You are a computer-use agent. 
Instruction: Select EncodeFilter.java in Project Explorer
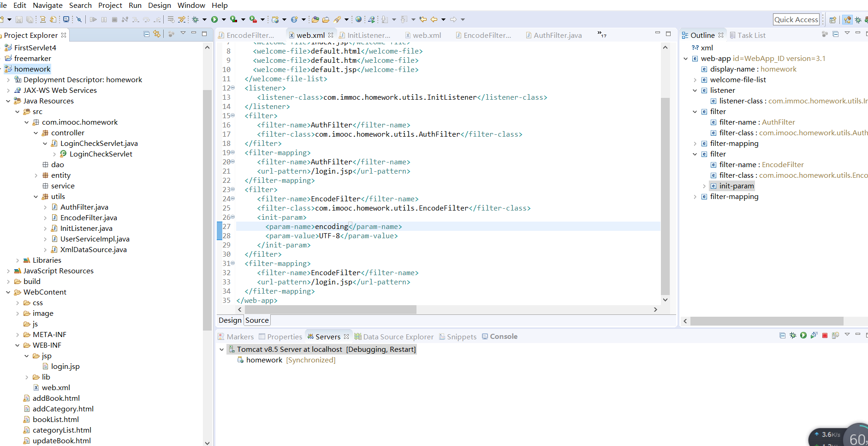pyautogui.click(x=89, y=217)
